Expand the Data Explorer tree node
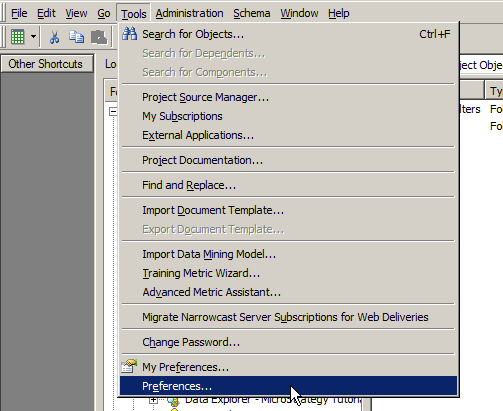Viewport: 503px width, 411px height. click(x=153, y=399)
